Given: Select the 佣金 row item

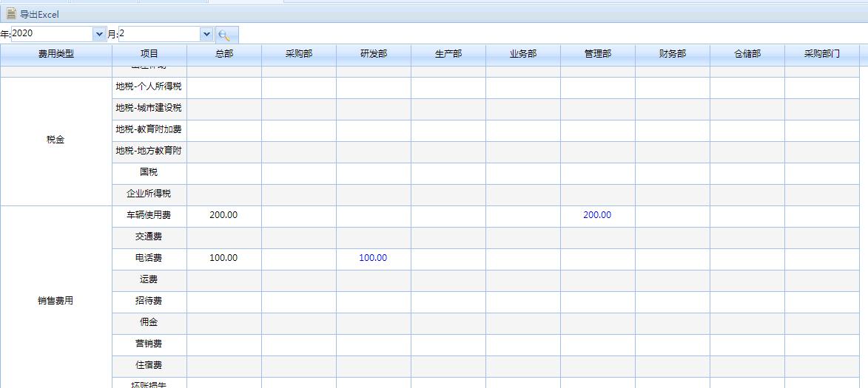Looking at the screenshot, I should [149, 323].
